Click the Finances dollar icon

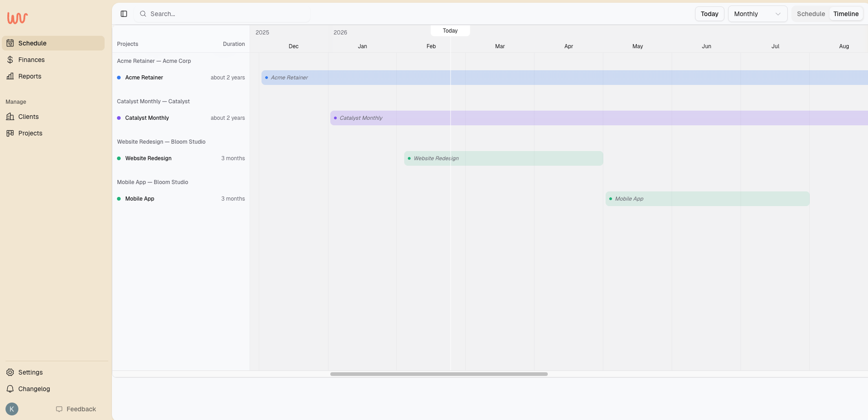pos(10,60)
